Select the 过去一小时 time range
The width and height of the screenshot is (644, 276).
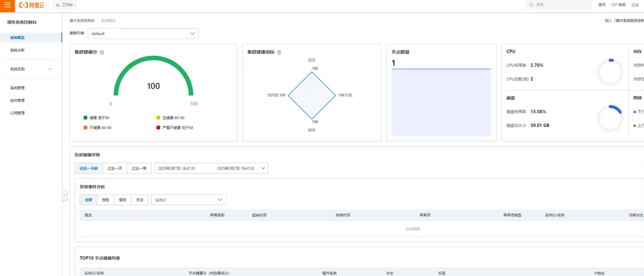coord(88,169)
